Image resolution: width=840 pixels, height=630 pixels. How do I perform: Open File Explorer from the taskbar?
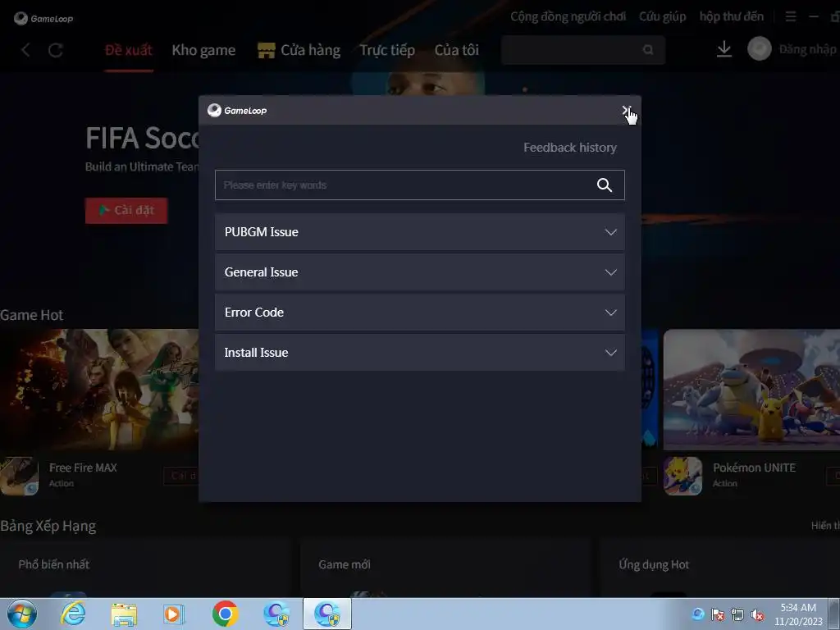[x=124, y=614]
